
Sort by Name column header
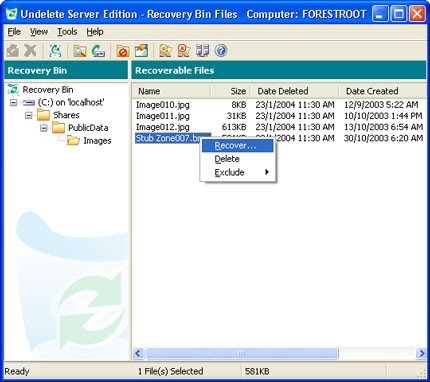171,91
